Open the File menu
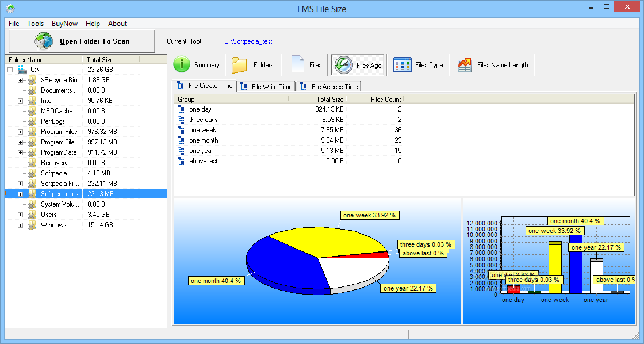The width and height of the screenshot is (644, 344). click(x=14, y=24)
